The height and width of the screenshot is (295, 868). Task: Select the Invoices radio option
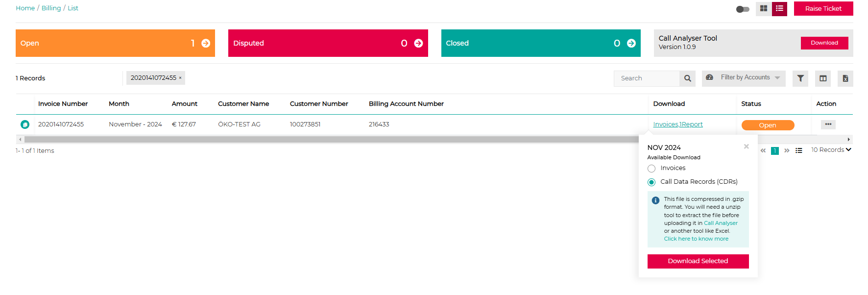pos(651,169)
